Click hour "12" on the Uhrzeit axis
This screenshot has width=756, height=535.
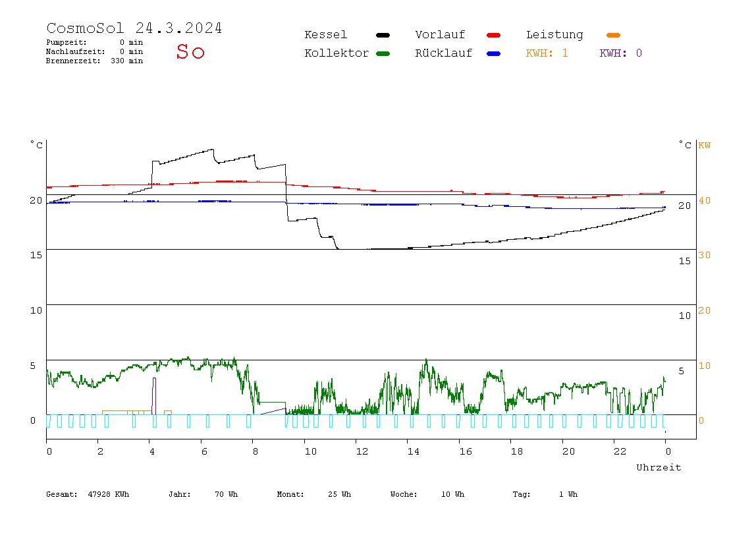[x=362, y=451]
